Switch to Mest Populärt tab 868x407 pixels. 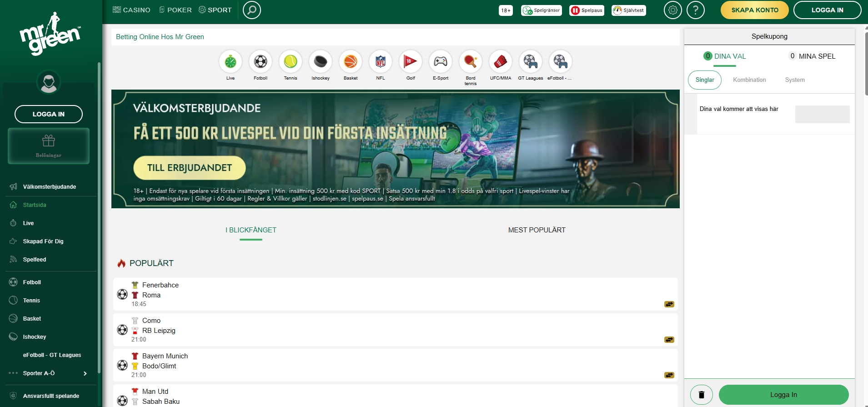(x=537, y=230)
